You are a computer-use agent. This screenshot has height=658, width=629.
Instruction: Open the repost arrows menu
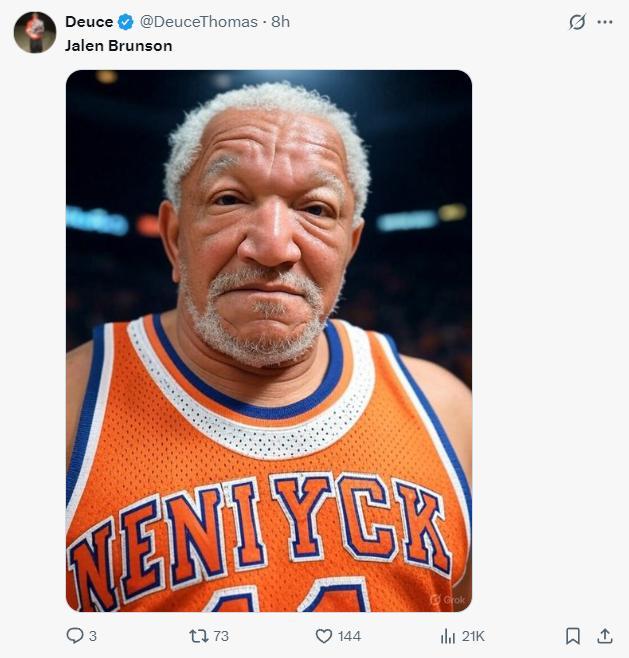pos(197,636)
